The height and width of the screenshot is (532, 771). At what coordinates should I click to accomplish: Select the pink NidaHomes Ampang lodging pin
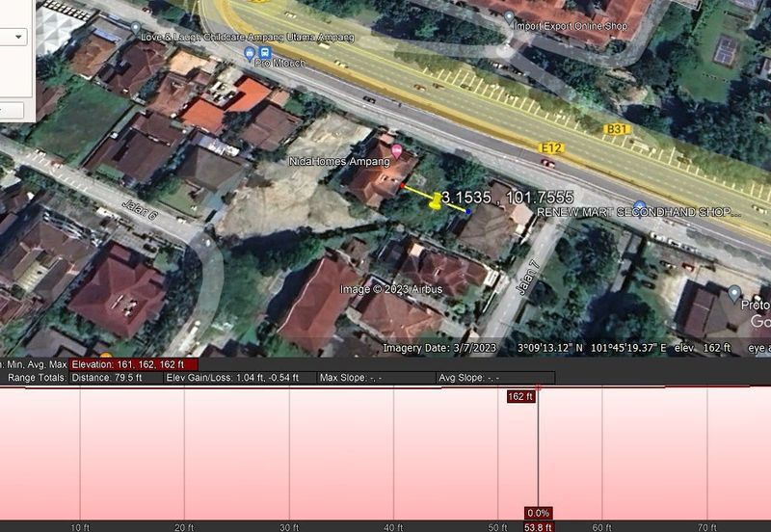(x=396, y=151)
